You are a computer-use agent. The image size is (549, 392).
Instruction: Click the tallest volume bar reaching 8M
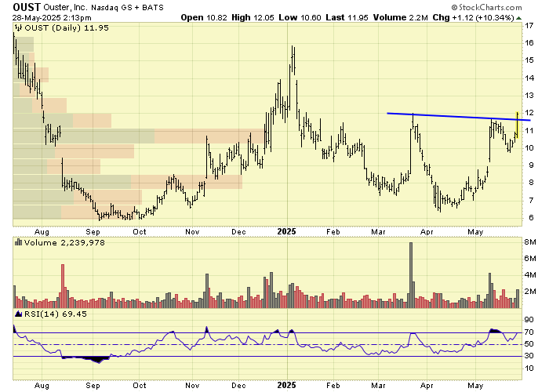(411, 275)
